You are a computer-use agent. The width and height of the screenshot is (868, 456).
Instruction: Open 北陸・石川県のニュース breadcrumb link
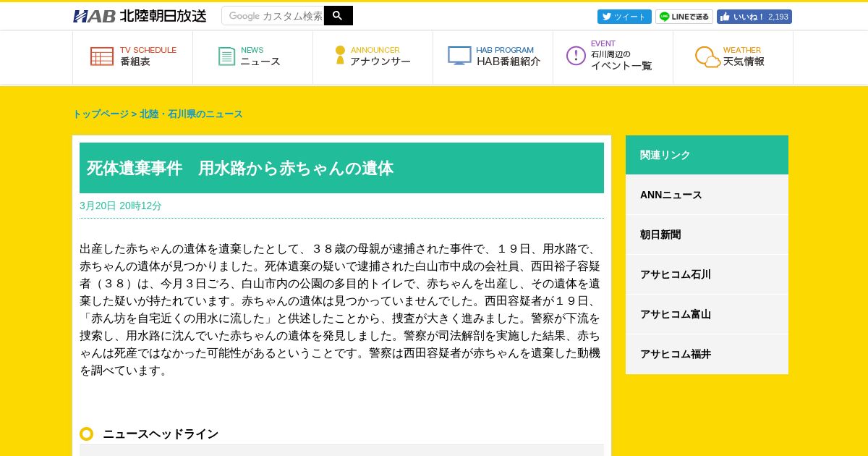pos(191,114)
